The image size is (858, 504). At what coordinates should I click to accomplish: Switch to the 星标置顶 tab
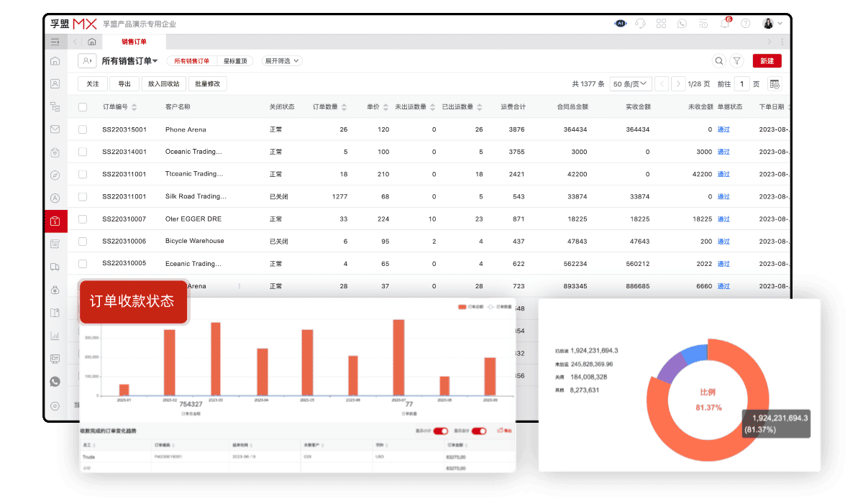click(235, 61)
